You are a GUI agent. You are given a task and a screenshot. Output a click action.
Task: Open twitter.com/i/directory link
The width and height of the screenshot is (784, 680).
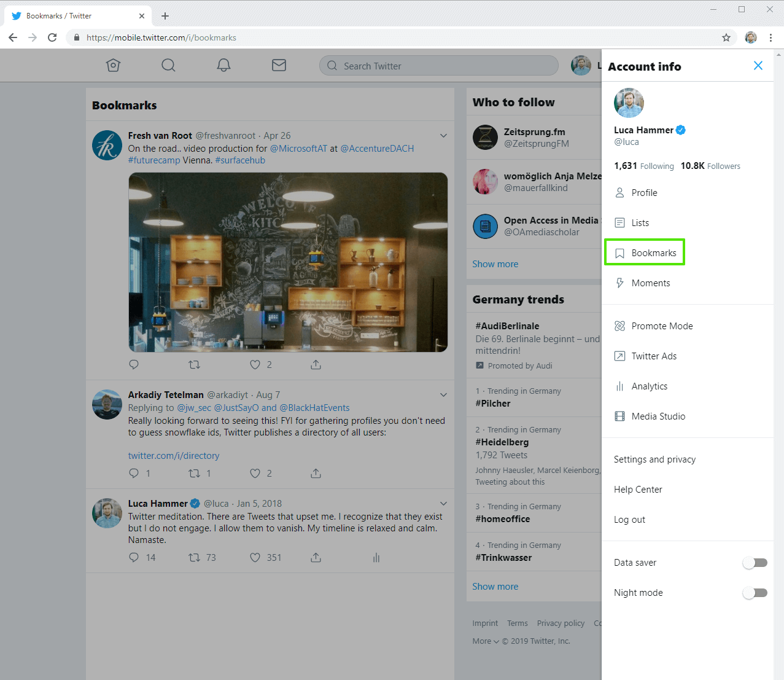click(x=174, y=456)
